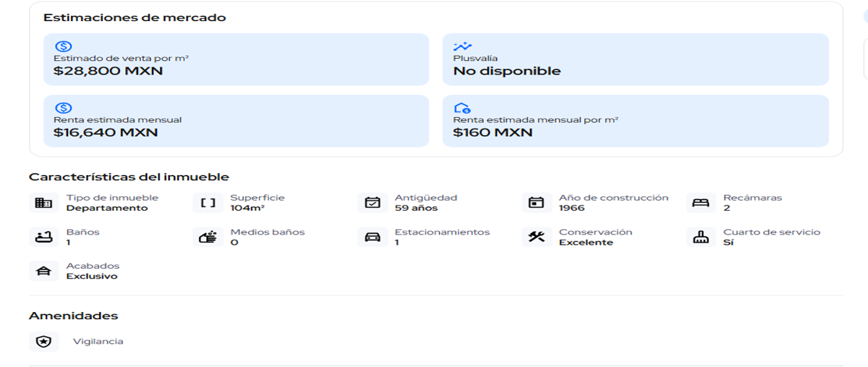
Task: Click the Sí value under Cuarto de servicio
Action: click(728, 242)
